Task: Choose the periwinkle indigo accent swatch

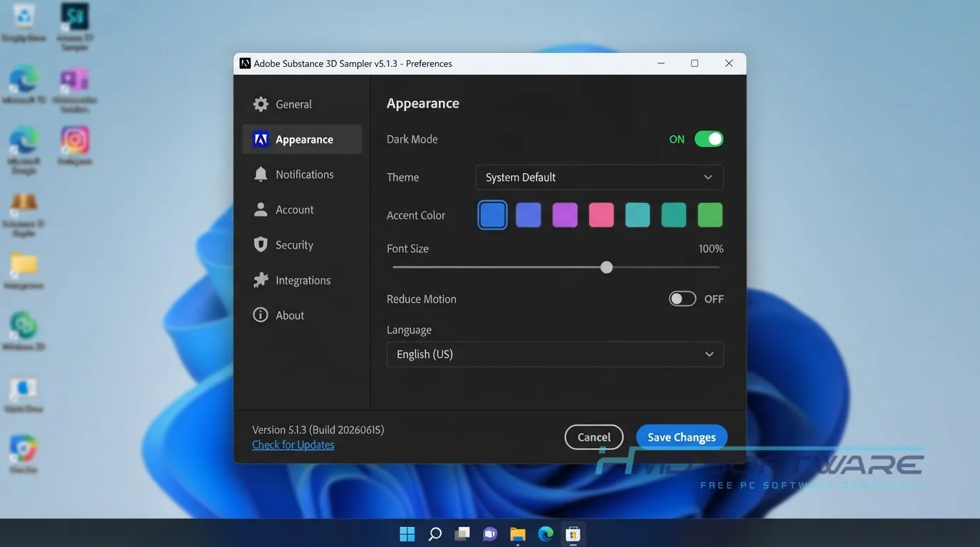Action: tap(528, 215)
